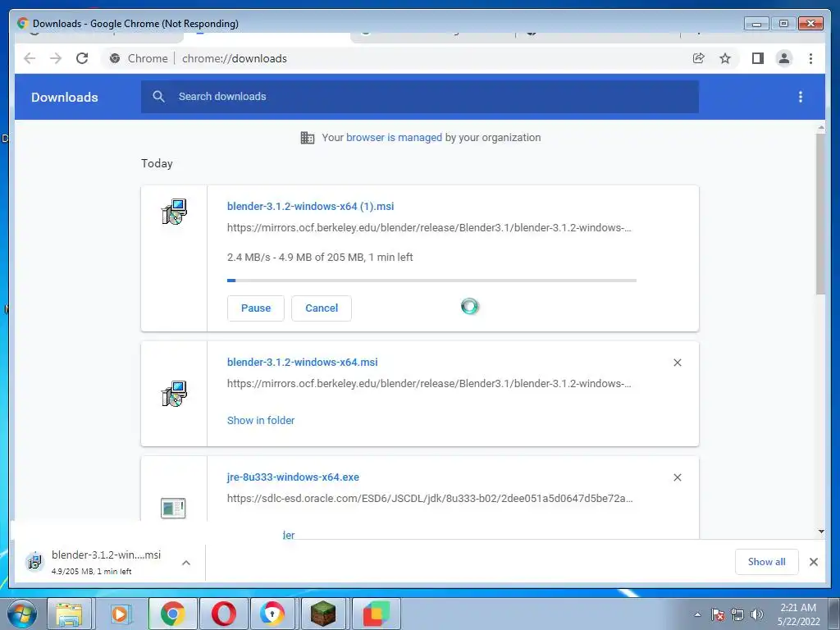Remove blender-3.1.2-windows-x64.msi from list

click(677, 363)
